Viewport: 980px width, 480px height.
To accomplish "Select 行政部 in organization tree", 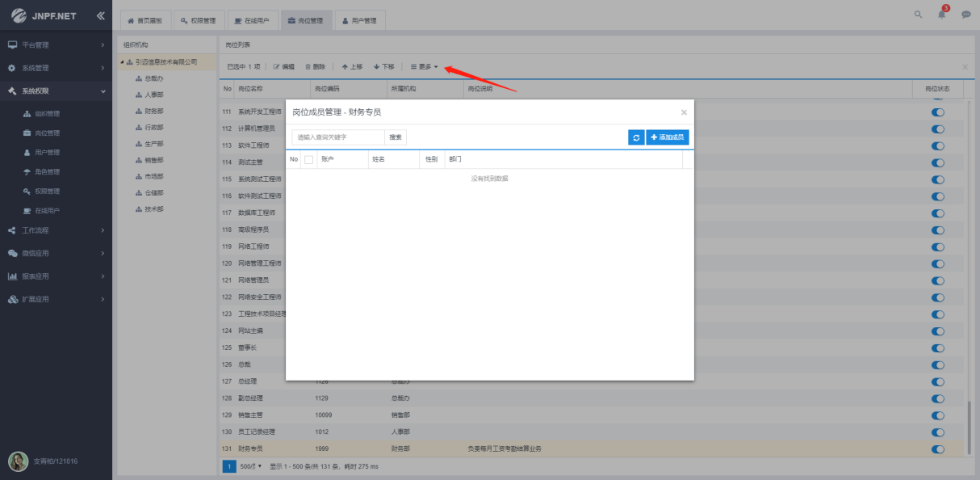I will click(x=153, y=127).
